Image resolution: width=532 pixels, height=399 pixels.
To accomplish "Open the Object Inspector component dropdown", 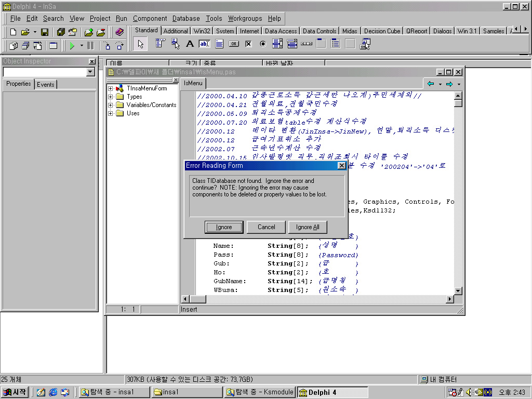I will click(x=91, y=72).
